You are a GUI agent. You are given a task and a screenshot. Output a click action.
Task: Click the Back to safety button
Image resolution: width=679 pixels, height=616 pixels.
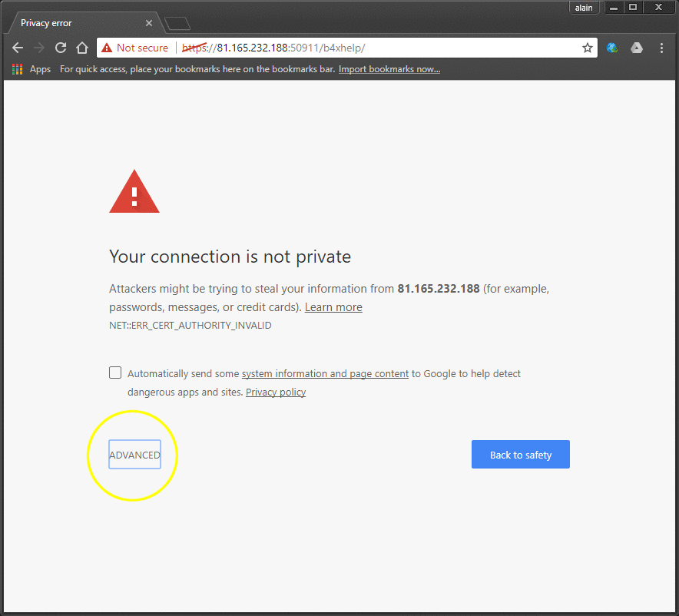521,454
